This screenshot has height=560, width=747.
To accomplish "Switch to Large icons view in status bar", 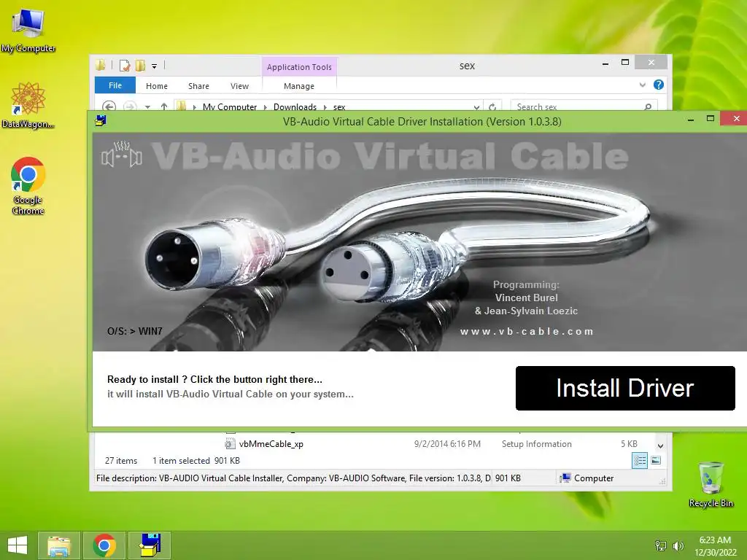I will tap(656, 461).
